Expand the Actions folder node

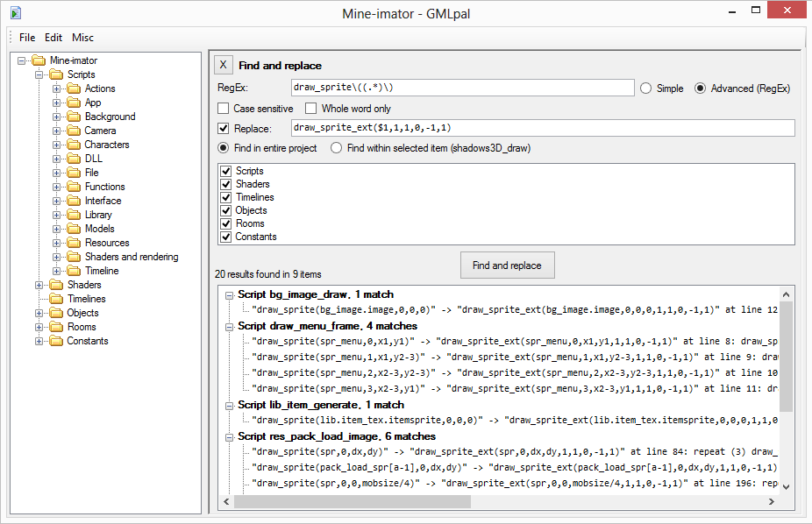coord(56,89)
